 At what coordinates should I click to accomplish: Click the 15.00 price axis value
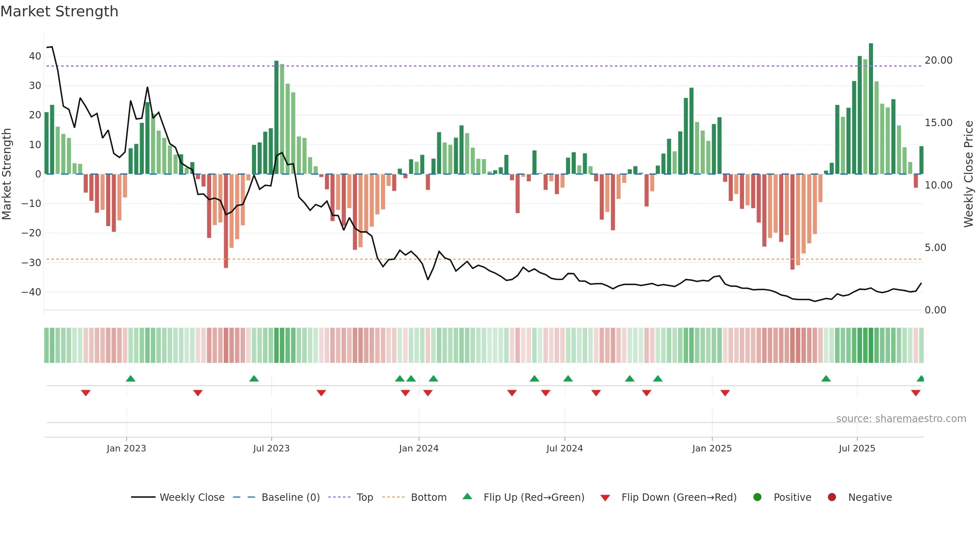tap(938, 123)
